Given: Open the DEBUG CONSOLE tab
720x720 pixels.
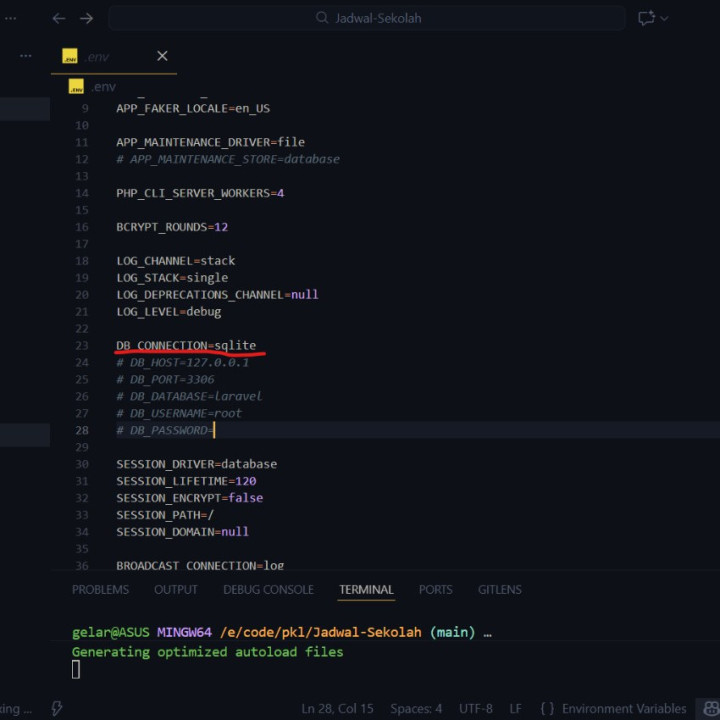Looking at the screenshot, I should pos(268,590).
